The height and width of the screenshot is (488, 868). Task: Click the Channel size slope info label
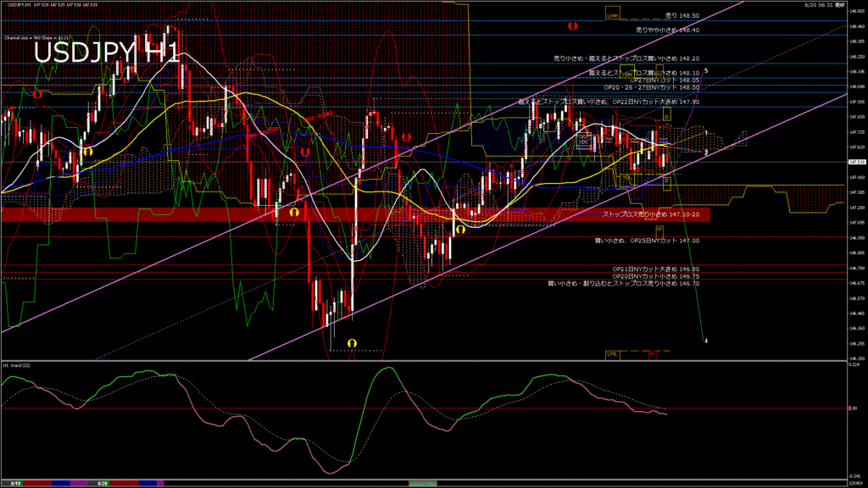point(32,38)
